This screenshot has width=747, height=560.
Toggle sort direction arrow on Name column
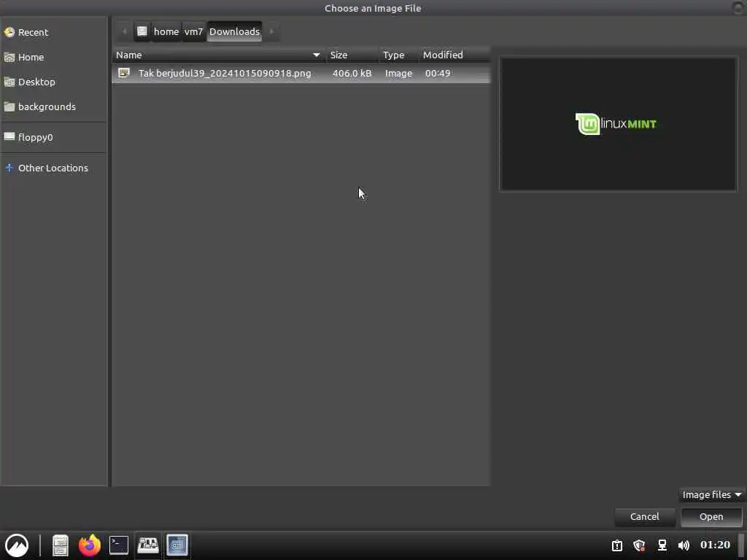tap(316, 55)
